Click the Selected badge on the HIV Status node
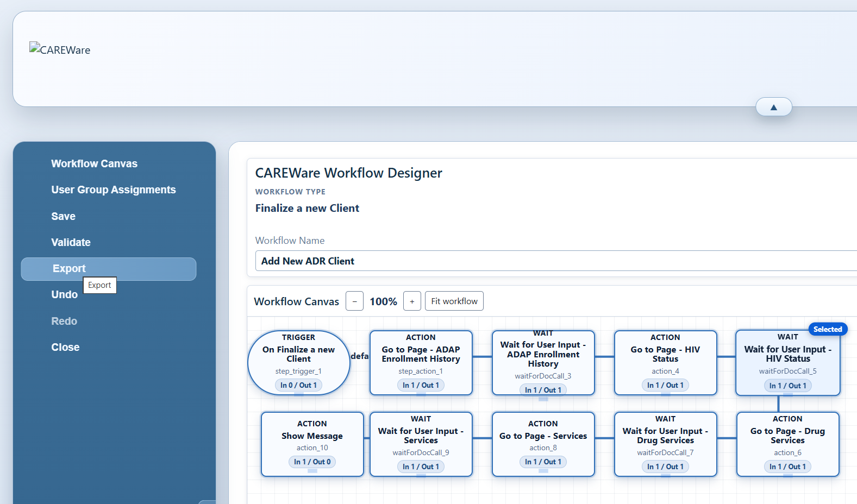 [828, 329]
